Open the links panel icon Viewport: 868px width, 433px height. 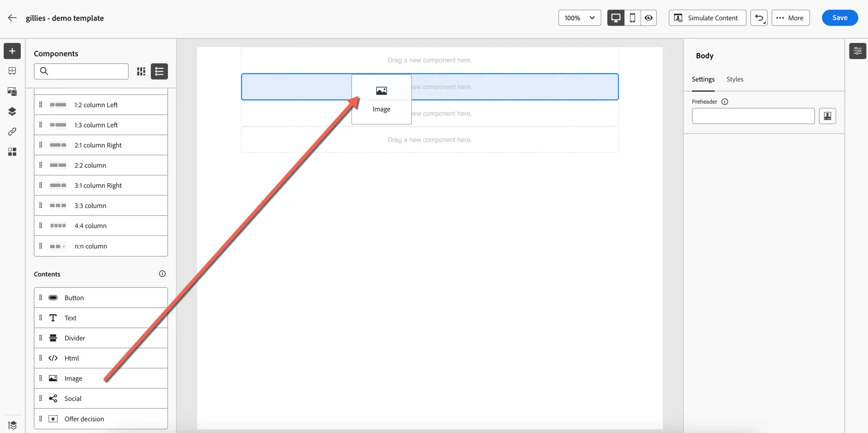[12, 132]
